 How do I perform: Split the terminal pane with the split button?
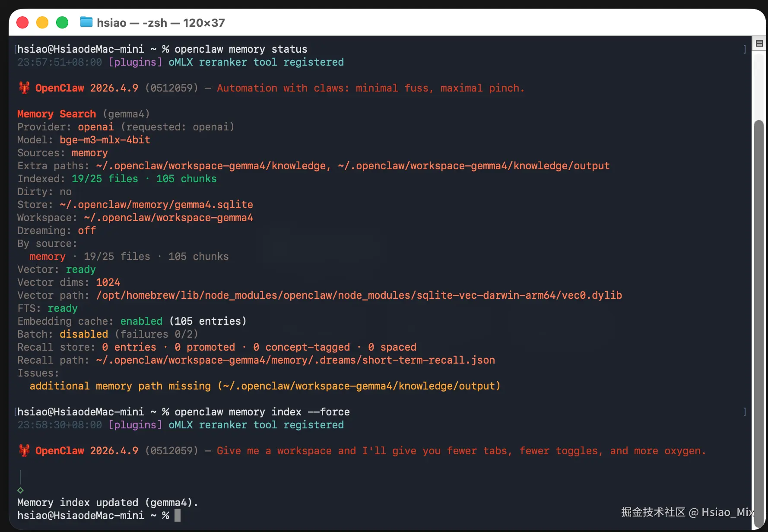759,43
